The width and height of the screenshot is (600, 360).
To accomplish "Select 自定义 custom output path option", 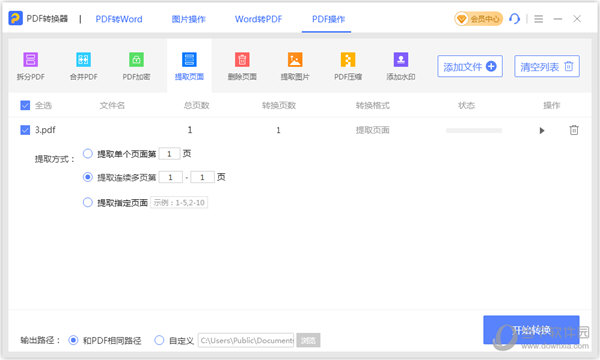I will coord(159,340).
